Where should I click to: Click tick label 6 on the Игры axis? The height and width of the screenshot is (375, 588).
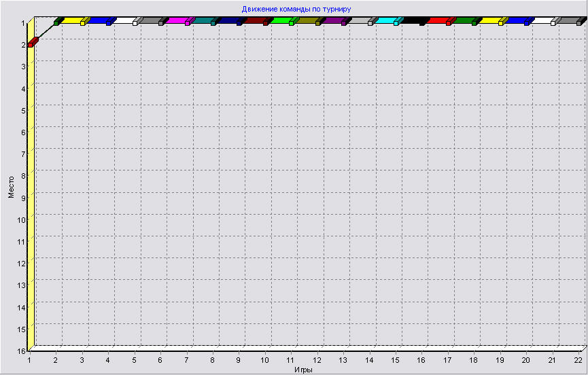tap(160, 360)
